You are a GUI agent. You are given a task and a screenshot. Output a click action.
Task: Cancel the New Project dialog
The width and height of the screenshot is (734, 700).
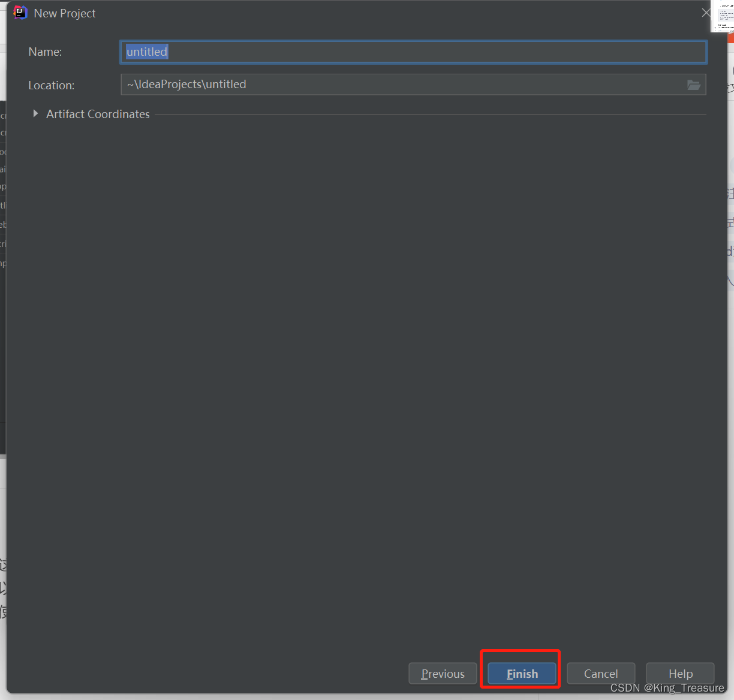tap(601, 674)
